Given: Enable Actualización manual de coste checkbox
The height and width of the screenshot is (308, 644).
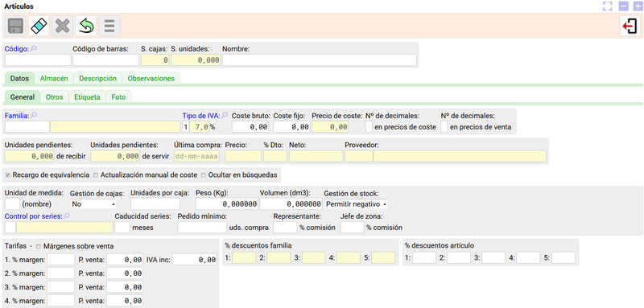Looking at the screenshot, I should tap(96, 175).
